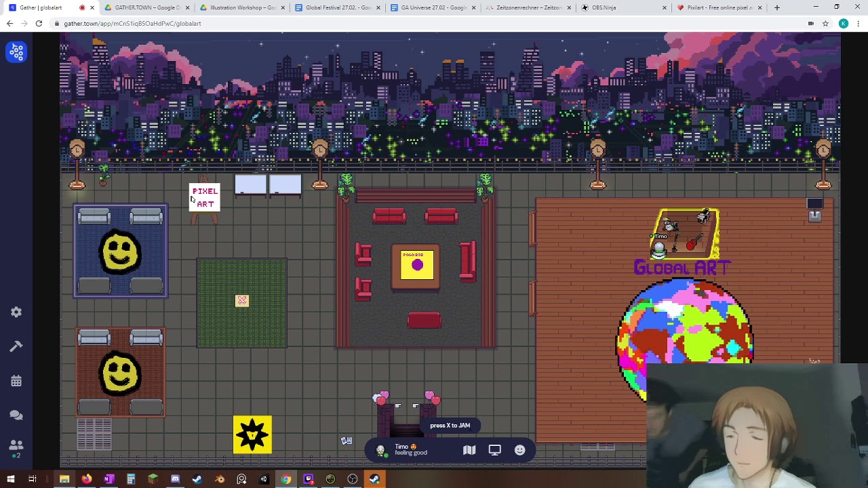Viewport: 868px width, 488px height.
Task: Open Blender from the taskbar
Action: pos(220,479)
